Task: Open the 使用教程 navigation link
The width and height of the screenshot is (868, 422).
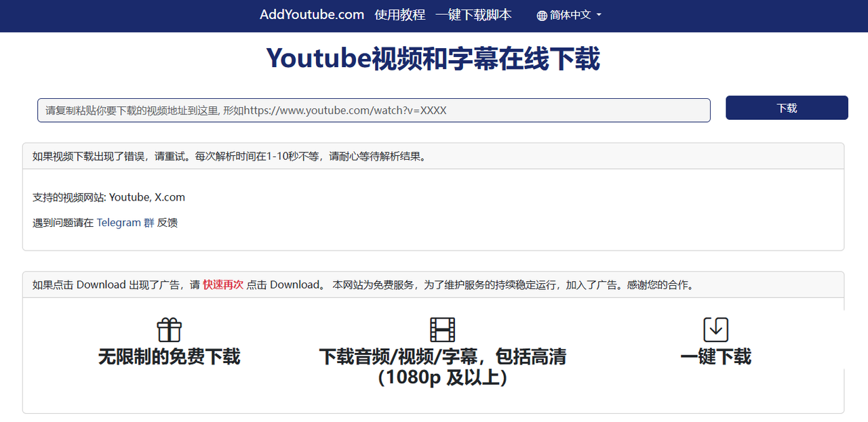Action: click(400, 15)
